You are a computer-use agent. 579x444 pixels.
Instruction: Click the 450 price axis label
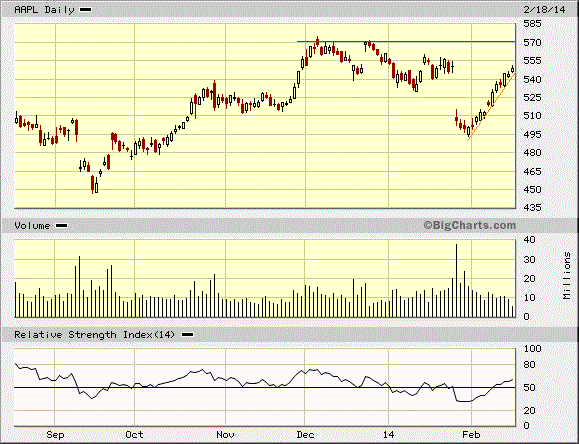coord(532,189)
